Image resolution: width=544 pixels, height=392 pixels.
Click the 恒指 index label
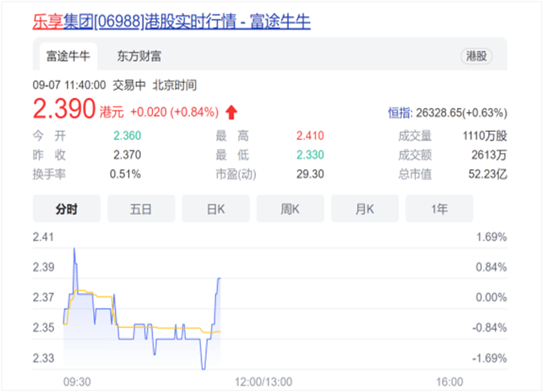(399, 113)
